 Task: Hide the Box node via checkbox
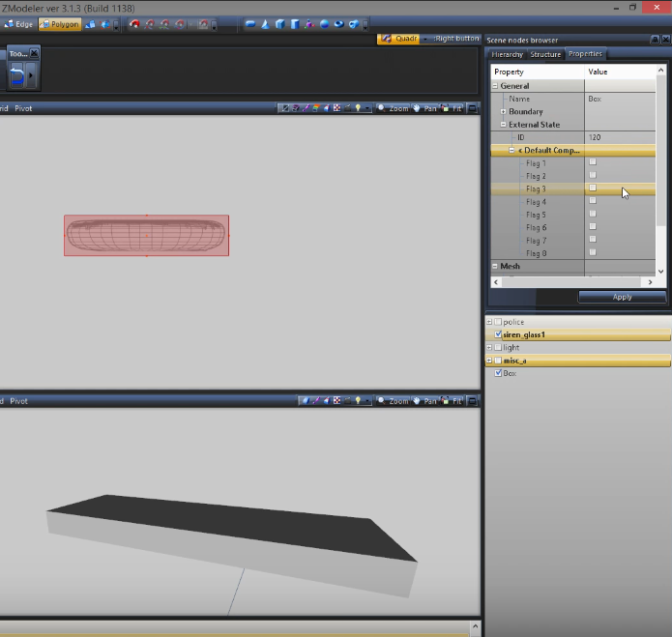coord(498,373)
